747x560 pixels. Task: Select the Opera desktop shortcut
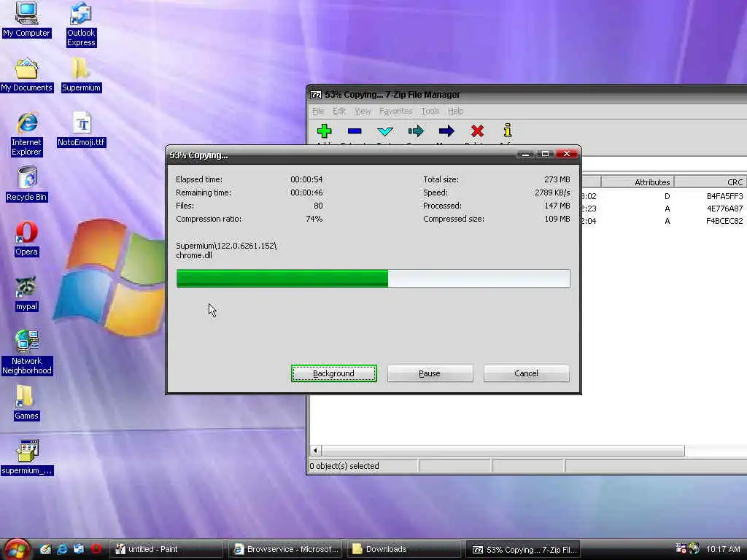(26, 239)
